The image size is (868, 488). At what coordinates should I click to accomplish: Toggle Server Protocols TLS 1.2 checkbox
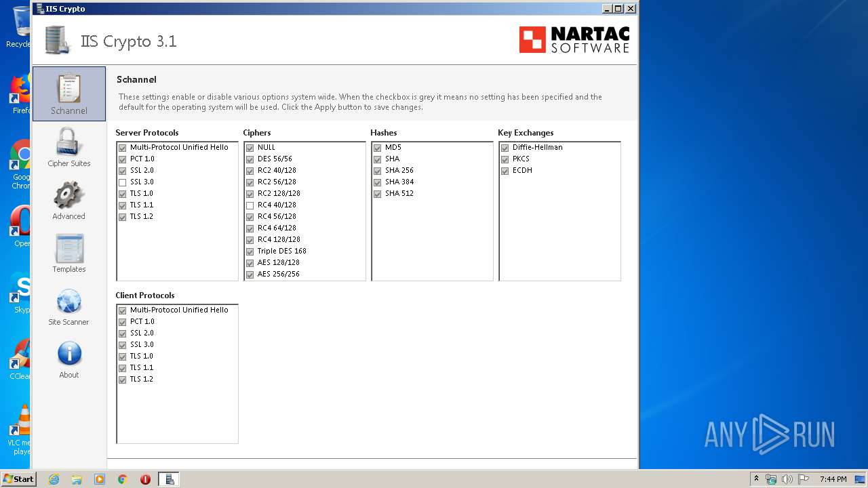coord(123,217)
